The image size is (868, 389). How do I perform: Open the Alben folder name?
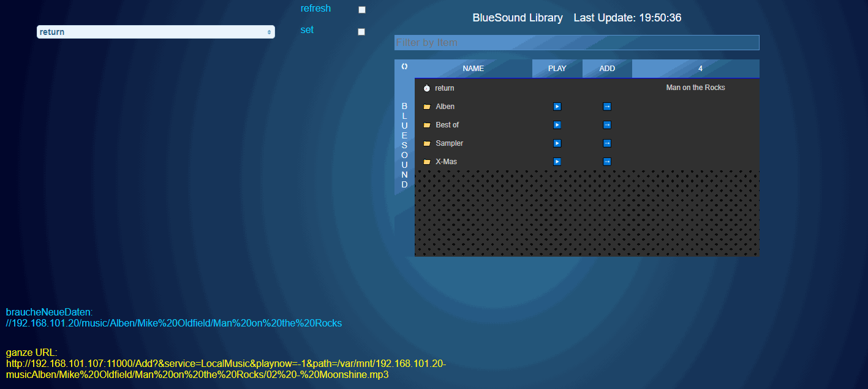(445, 107)
